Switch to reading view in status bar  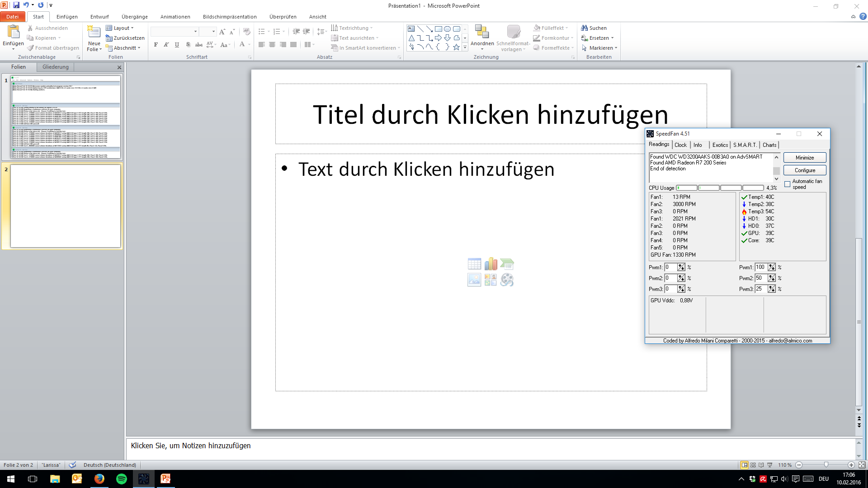pyautogui.click(x=761, y=465)
